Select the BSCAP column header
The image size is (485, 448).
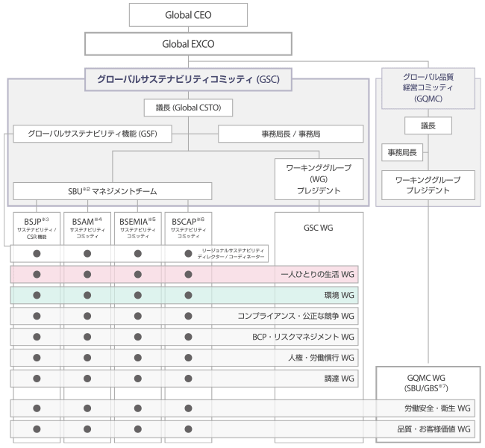188,227
